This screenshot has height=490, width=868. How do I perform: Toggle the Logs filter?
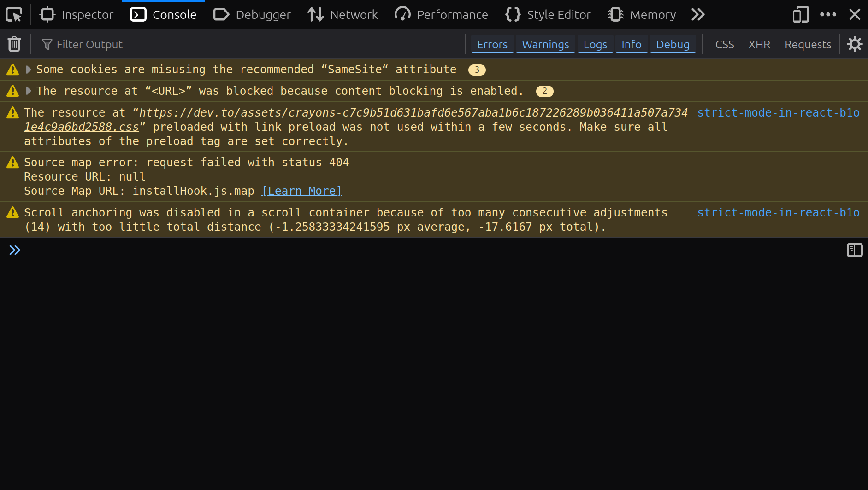click(x=595, y=44)
